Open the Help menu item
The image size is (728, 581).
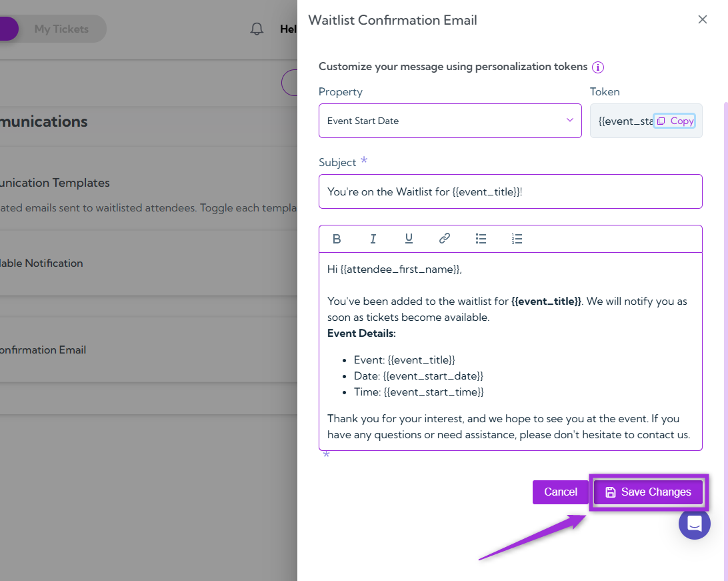[x=289, y=29]
